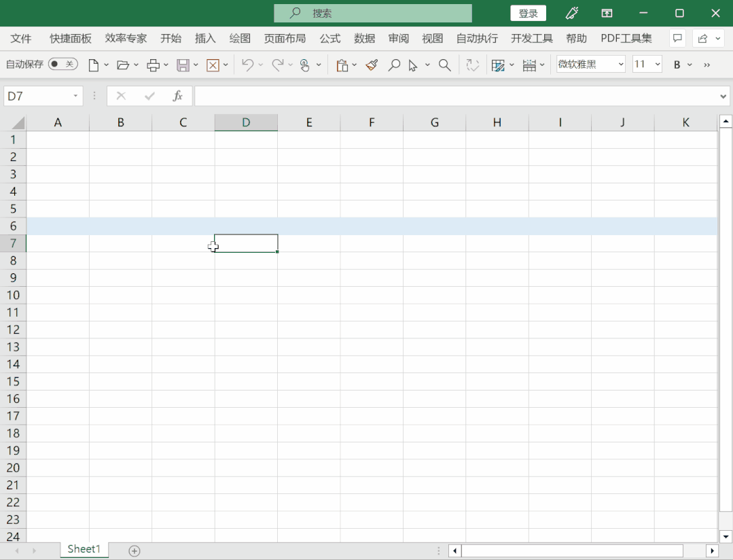Click the new blank workbook icon
The width and height of the screenshot is (733, 560).
94,65
